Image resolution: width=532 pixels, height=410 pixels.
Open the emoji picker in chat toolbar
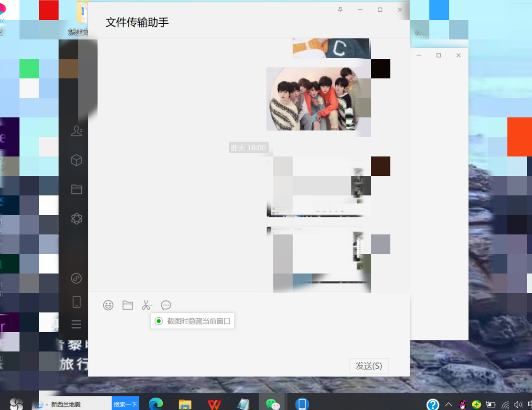pos(108,305)
